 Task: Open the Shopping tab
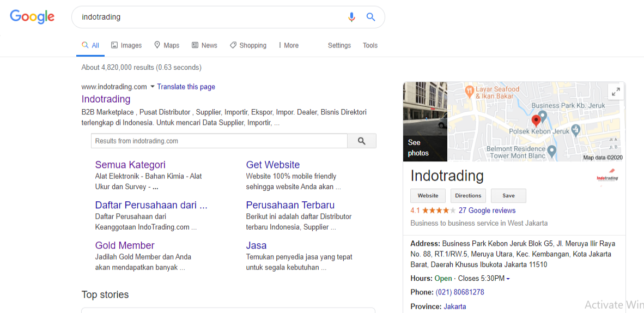pyautogui.click(x=248, y=45)
